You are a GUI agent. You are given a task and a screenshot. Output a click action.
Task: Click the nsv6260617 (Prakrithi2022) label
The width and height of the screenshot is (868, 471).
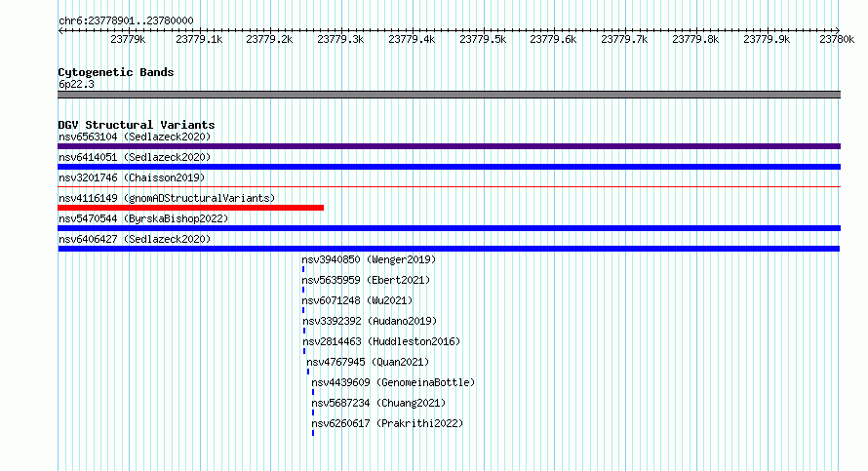coord(387,423)
